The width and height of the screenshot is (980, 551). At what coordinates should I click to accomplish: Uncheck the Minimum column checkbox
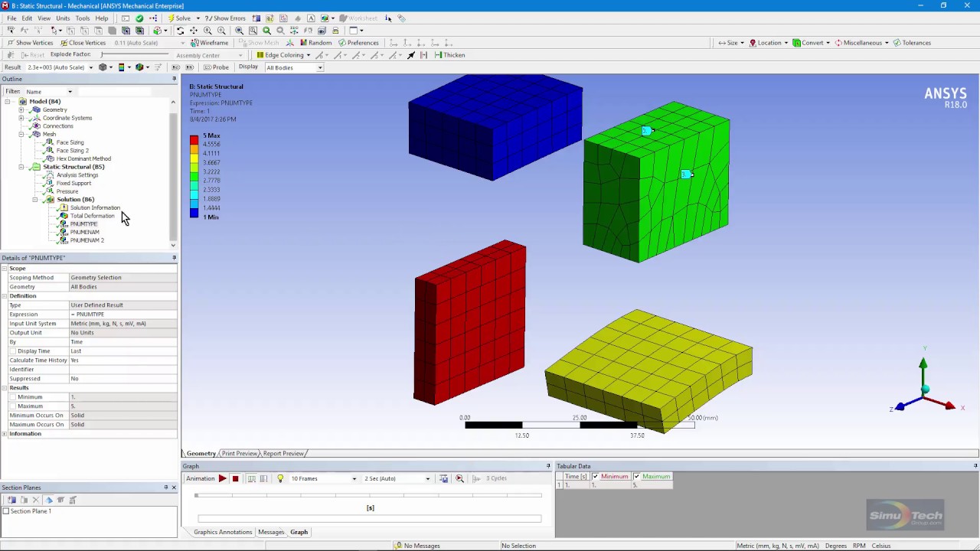(x=595, y=477)
